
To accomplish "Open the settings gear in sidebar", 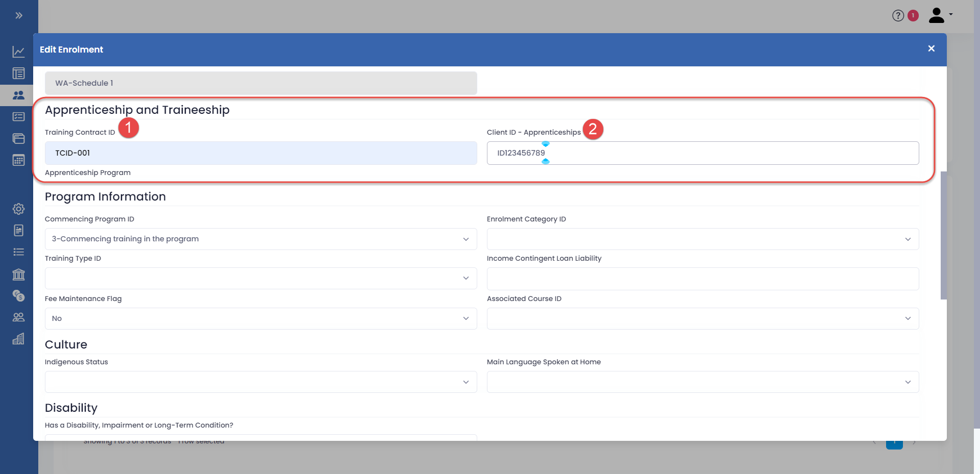I will [x=18, y=209].
